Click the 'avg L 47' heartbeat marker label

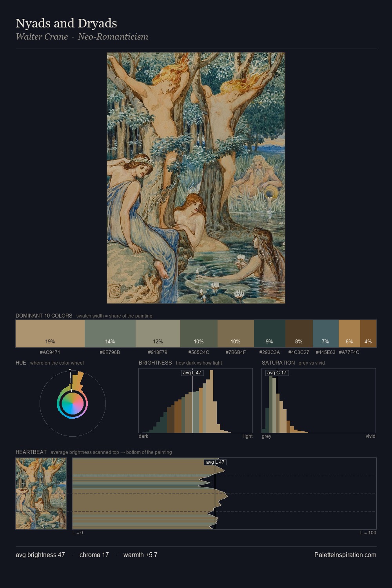tap(215, 462)
